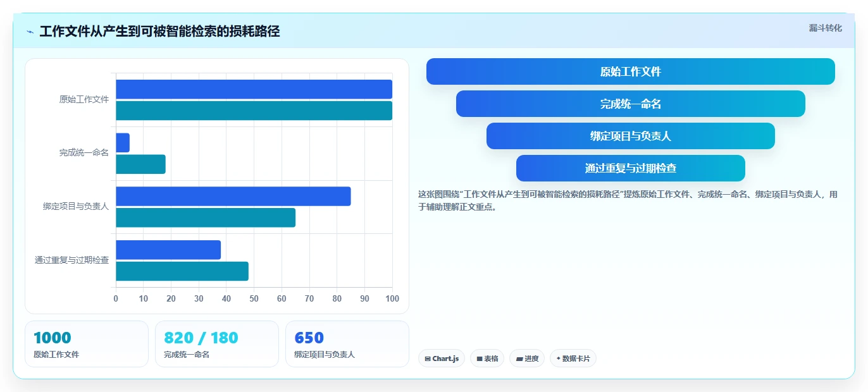Screen dimensions: 868x392
Task: Click the 100 tick on the x-axis
Action: tap(392, 298)
